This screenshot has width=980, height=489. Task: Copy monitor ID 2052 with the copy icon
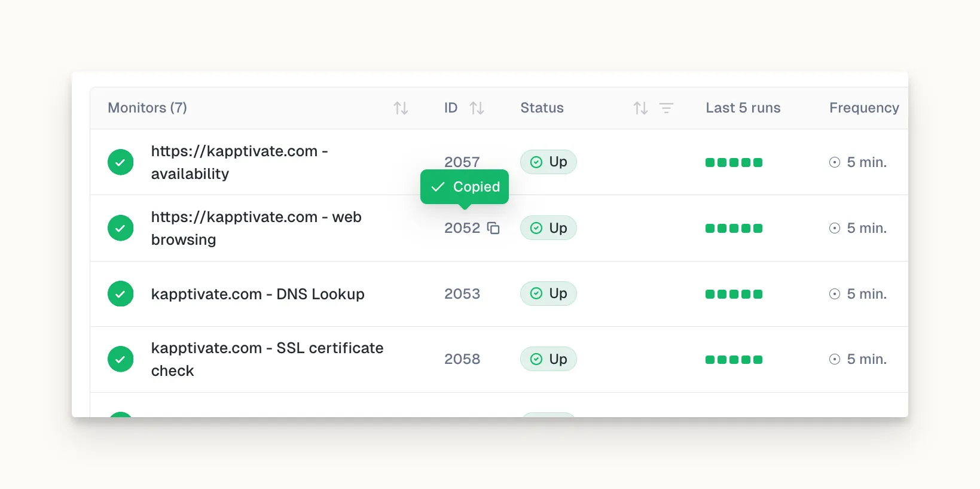(x=493, y=228)
